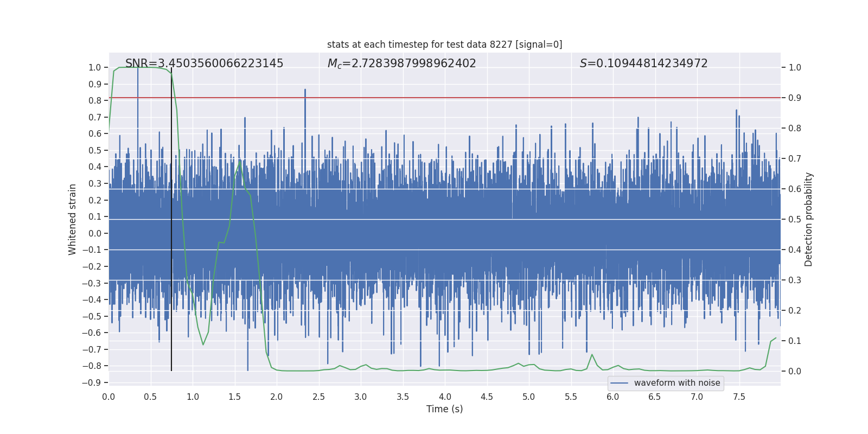Click the 'waveform with noise' legend label
This screenshot has height=434, width=868.
(677, 383)
